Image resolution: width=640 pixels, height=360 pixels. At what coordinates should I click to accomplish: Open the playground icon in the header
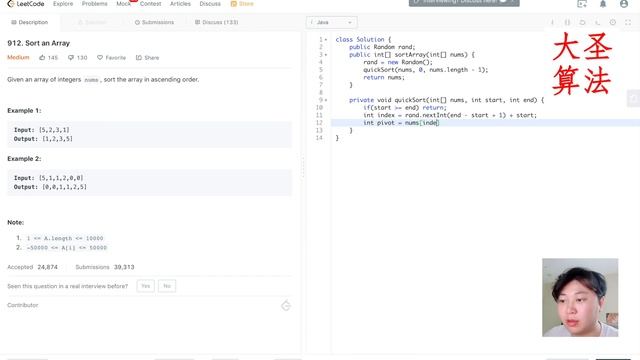[x=582, y=4]
